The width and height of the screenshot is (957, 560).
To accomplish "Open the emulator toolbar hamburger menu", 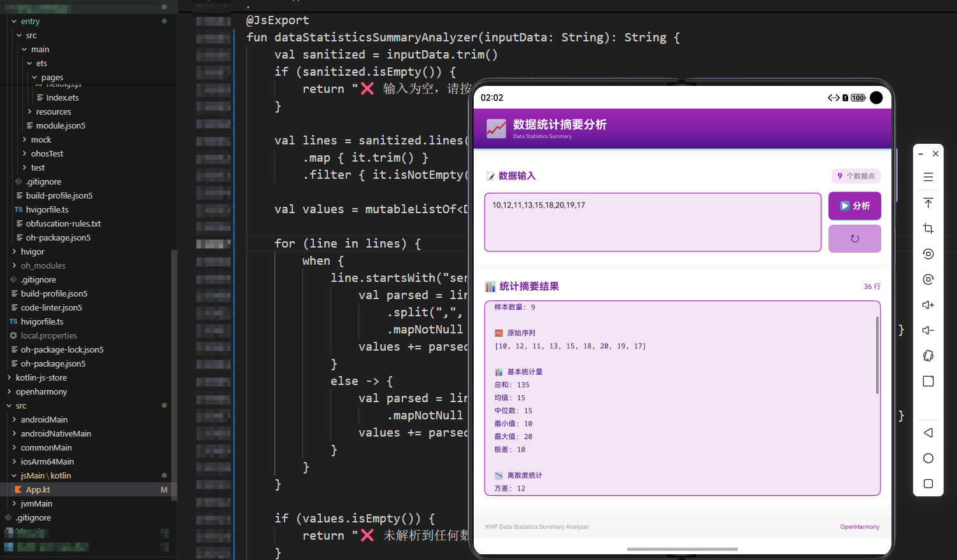I will [928, 177].
